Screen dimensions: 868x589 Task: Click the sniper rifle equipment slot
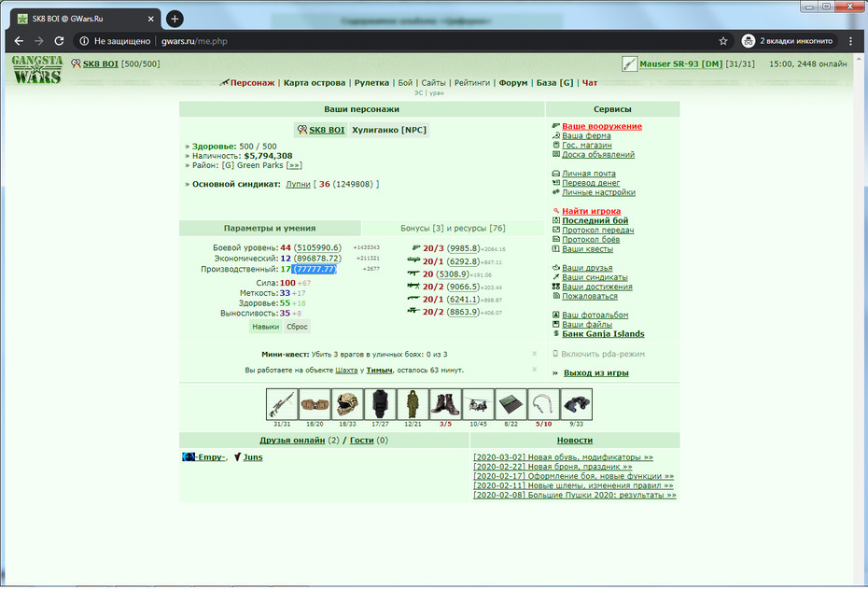point(282,404)
